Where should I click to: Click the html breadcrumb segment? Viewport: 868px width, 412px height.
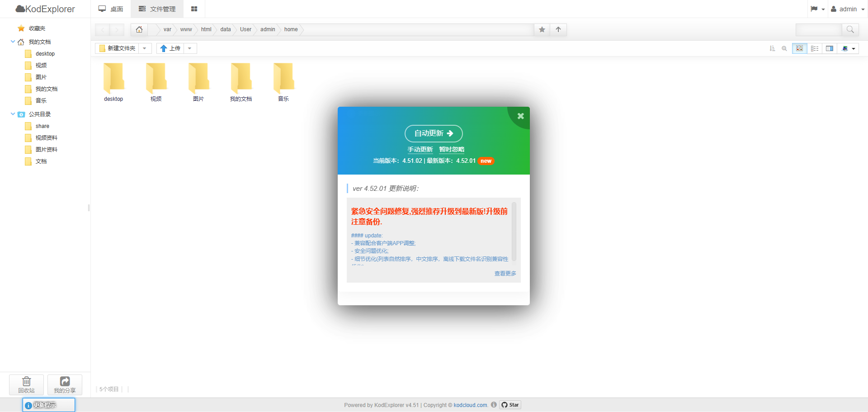click(x=206, y=29)
